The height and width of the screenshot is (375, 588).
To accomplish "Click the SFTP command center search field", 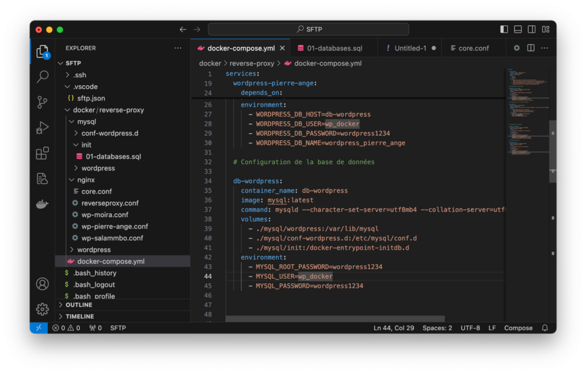I will (x=308, y=29).
